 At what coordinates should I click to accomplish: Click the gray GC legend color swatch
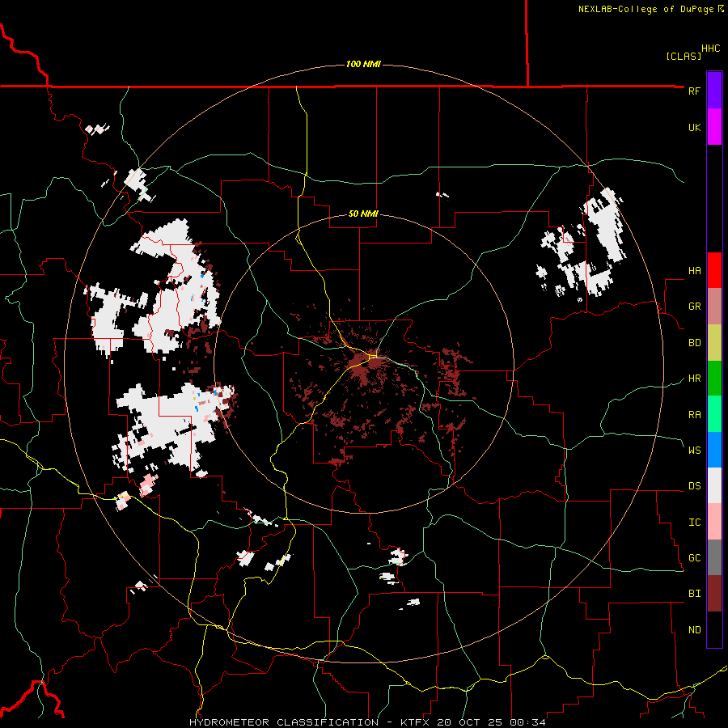coord(714,557)
